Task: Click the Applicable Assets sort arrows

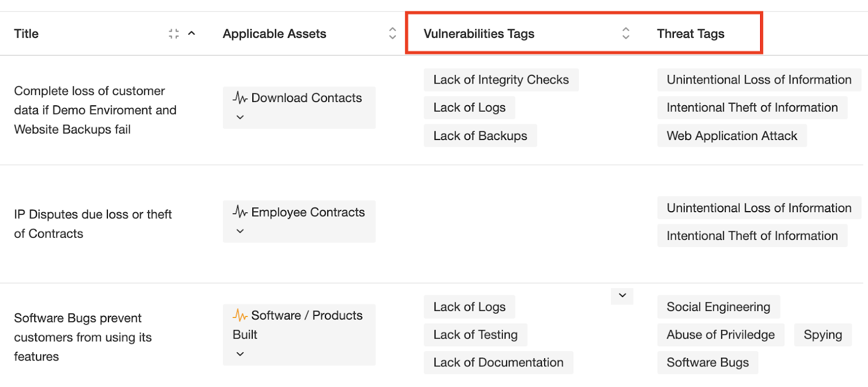Action: [392, 34]
